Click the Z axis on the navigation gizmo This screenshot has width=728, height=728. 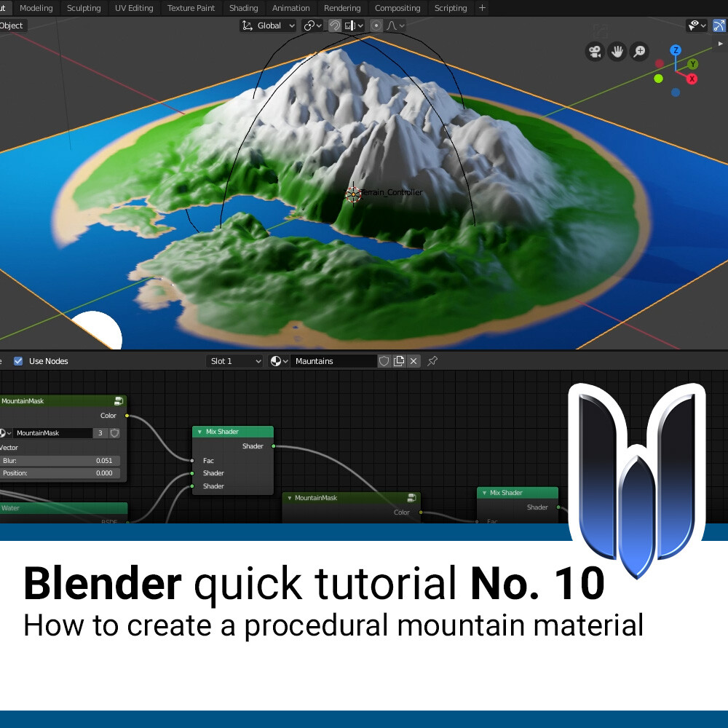(675, 50)
